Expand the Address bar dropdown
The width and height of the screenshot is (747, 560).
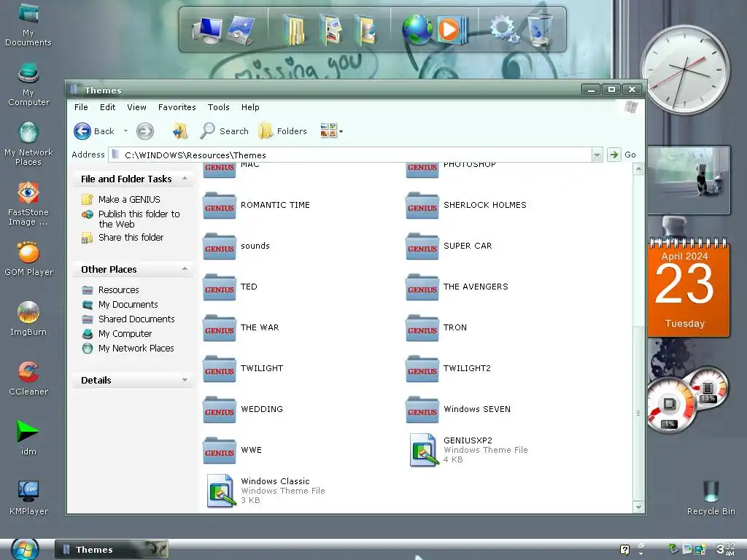pos(597,155)
